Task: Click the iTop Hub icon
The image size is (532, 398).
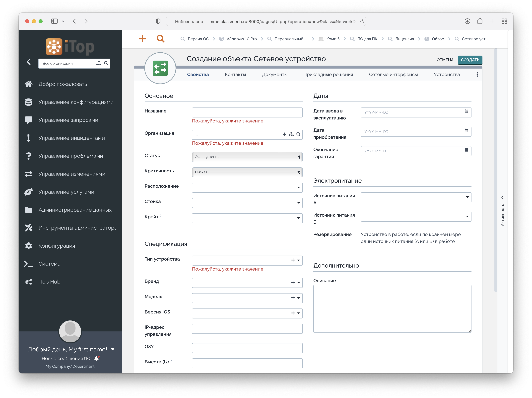Action: click(29, 282)
